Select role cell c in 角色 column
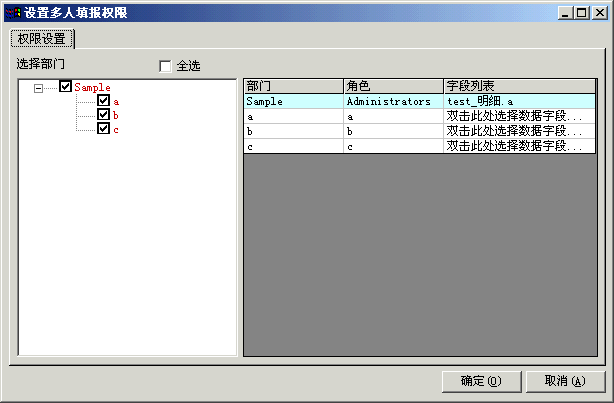Screen dimensions: 614x403 [x=394, y=146]
